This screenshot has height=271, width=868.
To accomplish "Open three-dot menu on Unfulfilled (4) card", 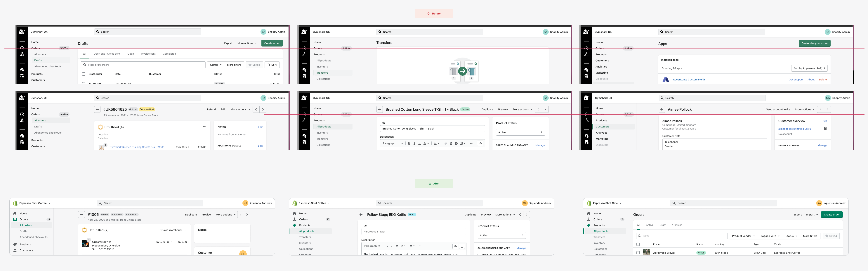I will coord(204,127).
